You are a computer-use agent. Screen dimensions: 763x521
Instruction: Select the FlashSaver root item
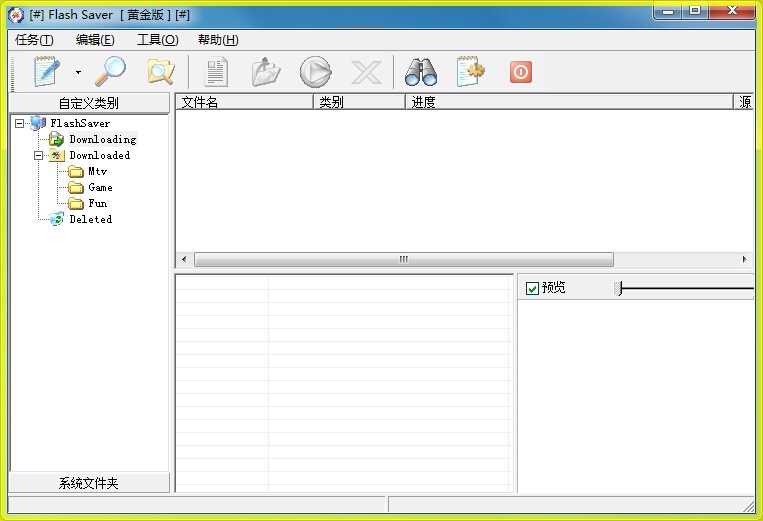[80, 123]
